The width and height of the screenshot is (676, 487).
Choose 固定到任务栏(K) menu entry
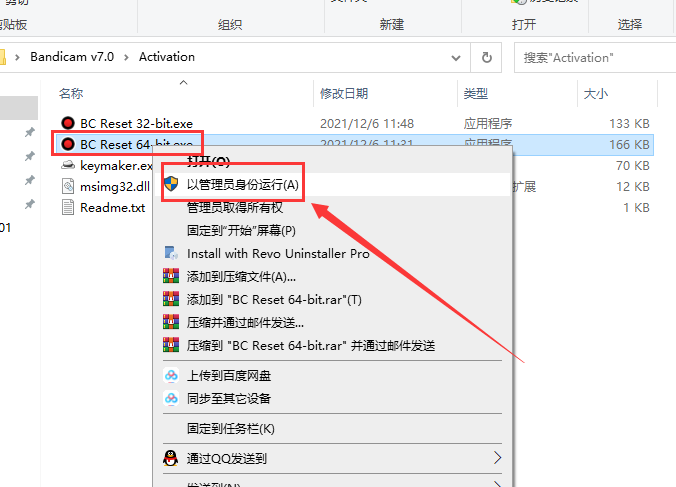tap(230, 429)
